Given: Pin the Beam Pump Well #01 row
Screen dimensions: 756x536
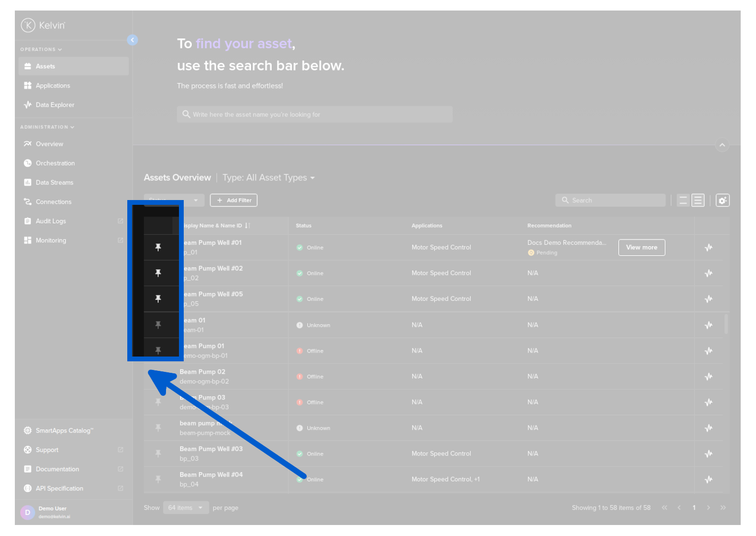Looking at the screenshot, I should (x=158, y=247).
